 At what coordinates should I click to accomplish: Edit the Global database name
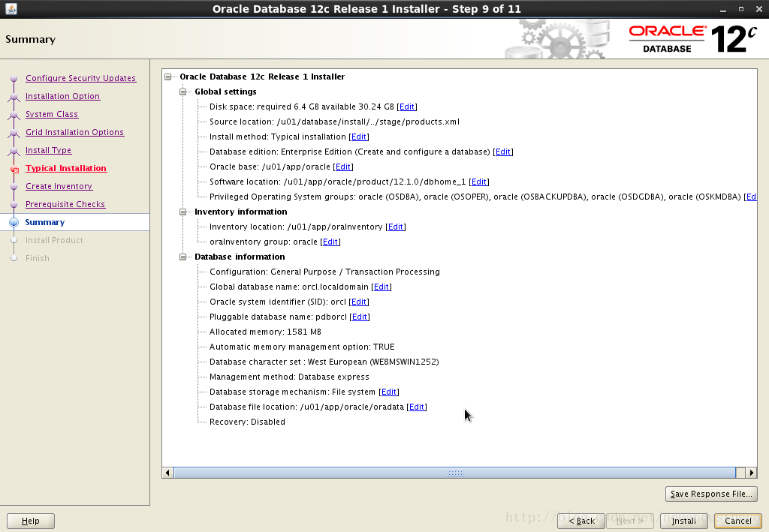click(x=381, y=287)
